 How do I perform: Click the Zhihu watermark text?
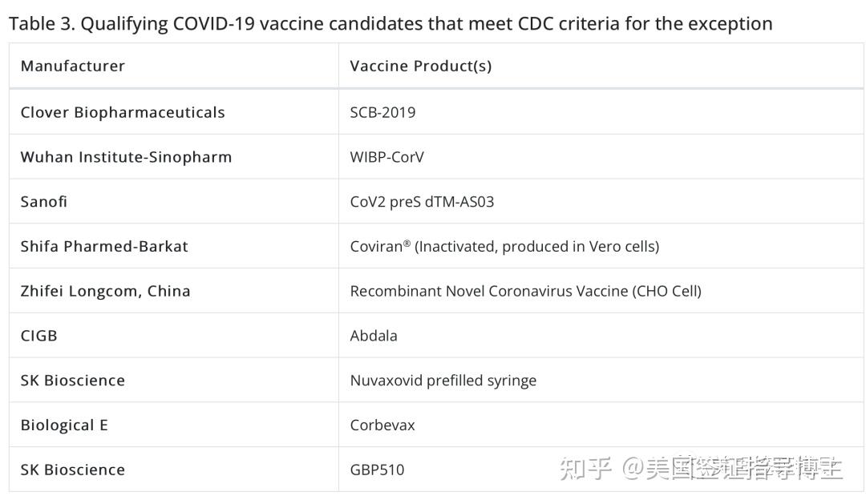[x=701, y=468]
